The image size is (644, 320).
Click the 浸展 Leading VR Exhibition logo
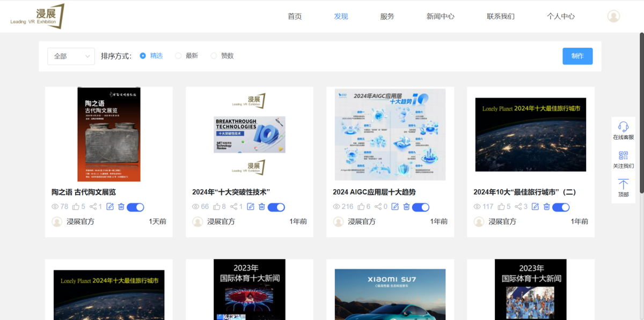38,16
